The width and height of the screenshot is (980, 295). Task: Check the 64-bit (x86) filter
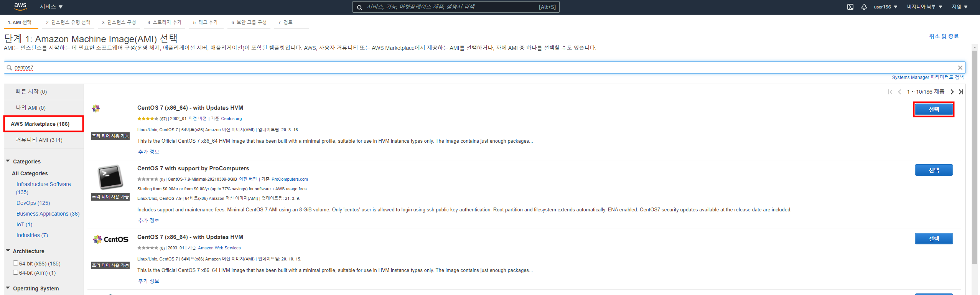coord(16,263)
